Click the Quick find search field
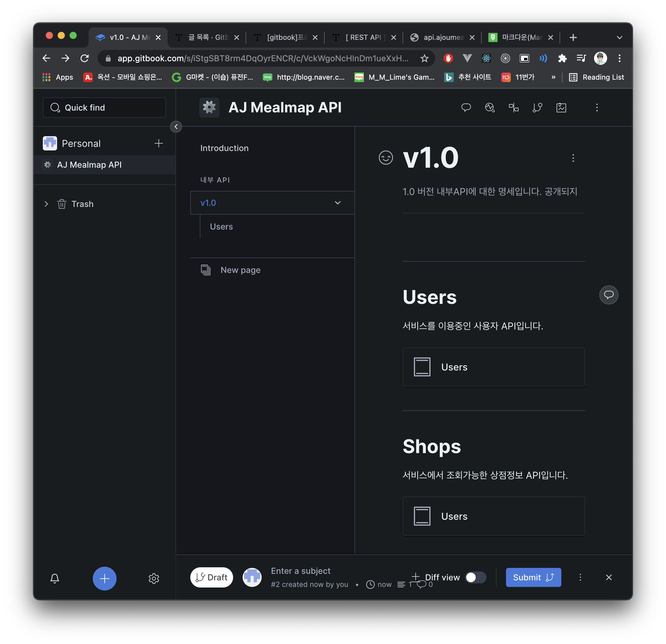This screenshot has width=666, height=644. (x=104, y=108)
